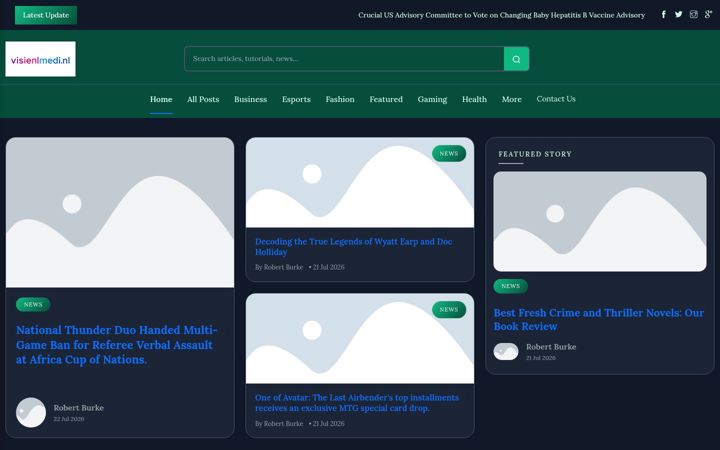
Task: Expand the More menu
Action: click(x=512, y=99)
